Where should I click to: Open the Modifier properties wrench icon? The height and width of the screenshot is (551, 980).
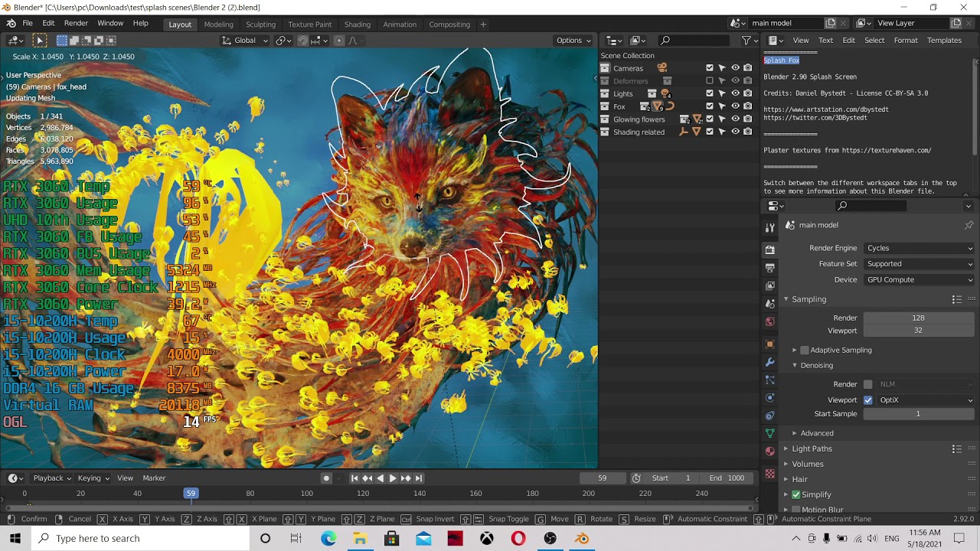coord(770,362)
